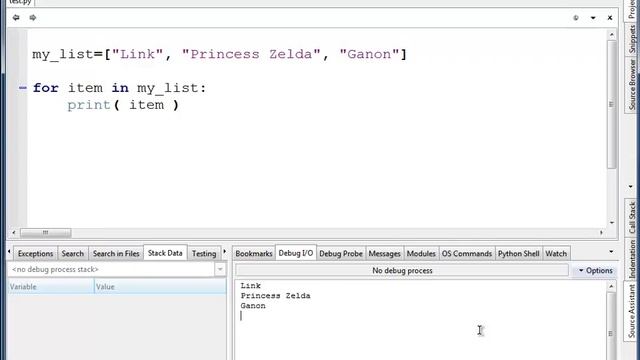Click the Debug I/O scroll up arrow

[x=611, y=287]
